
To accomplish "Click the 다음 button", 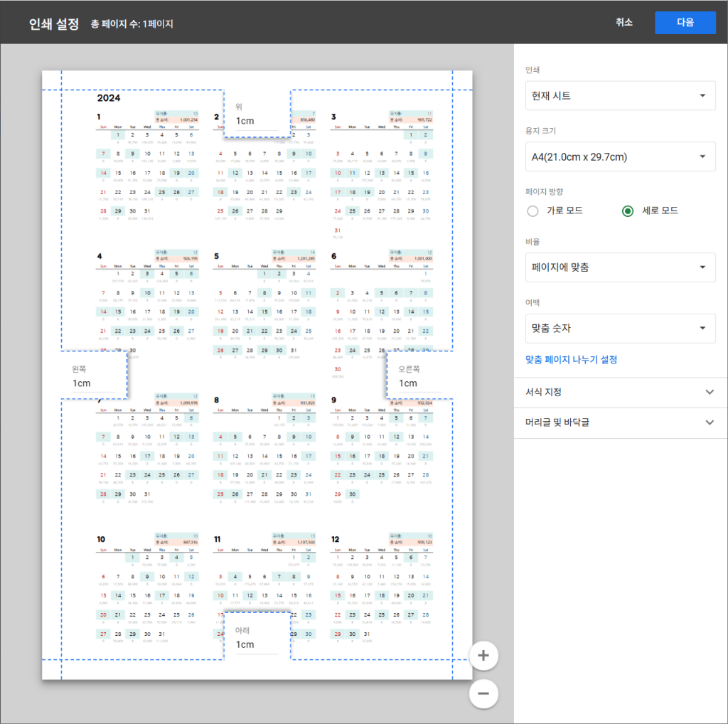I will [685, 22].
